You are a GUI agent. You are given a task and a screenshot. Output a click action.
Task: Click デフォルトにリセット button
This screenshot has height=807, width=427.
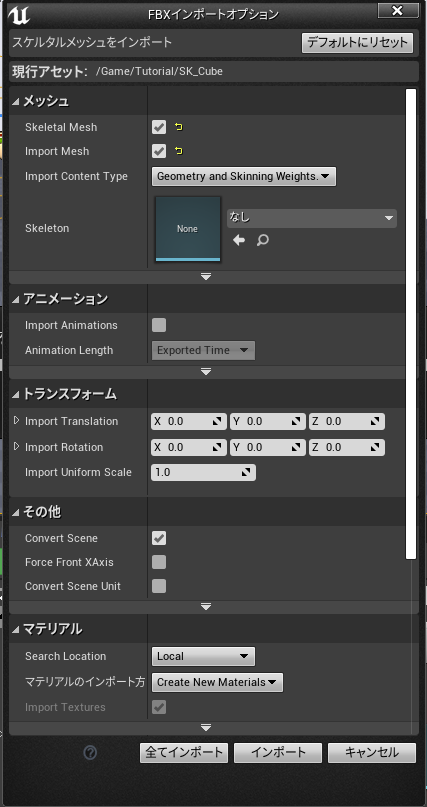click(x=358, y=43)
